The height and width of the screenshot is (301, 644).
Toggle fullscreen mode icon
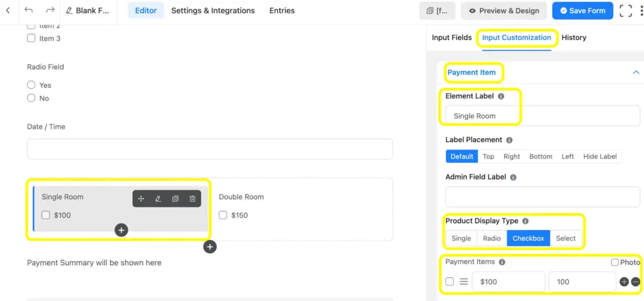626,11
